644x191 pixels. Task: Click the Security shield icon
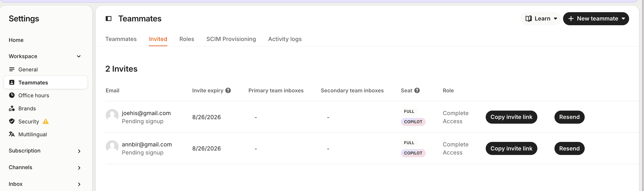[12, 121]
